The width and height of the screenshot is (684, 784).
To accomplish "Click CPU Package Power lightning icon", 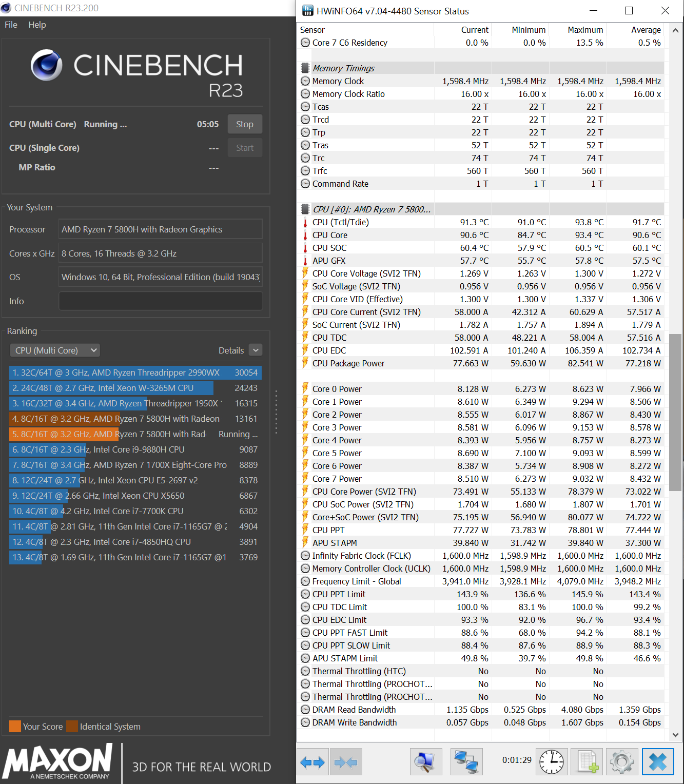I will [305, 363].
